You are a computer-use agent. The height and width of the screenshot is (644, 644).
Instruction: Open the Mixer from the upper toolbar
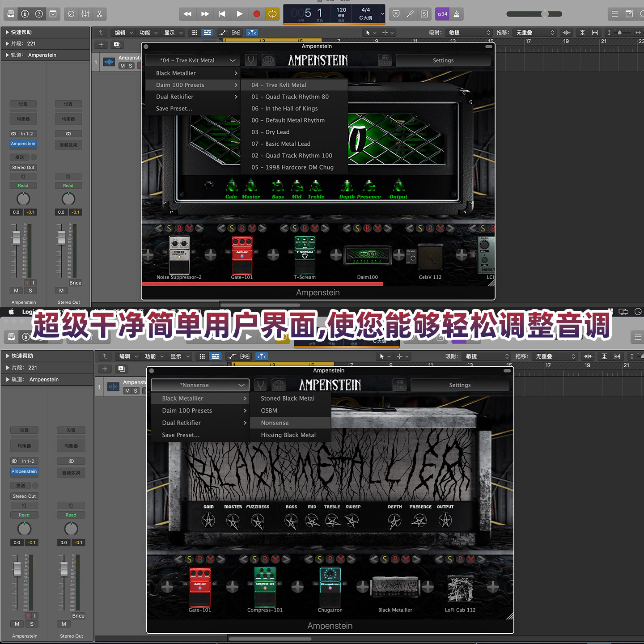(x=85, y=14)
